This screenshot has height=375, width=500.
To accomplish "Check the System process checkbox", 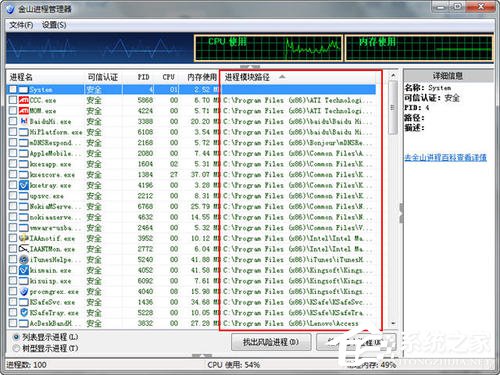I will pos(13,89).
